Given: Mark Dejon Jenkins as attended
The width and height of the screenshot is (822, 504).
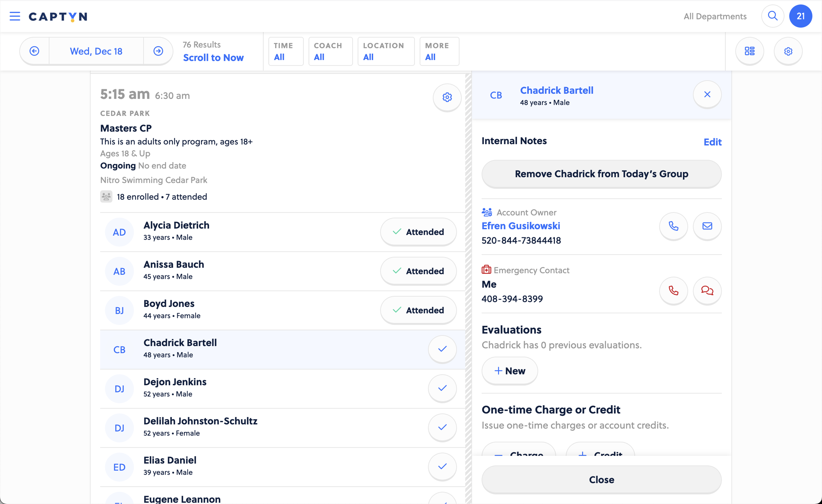Looking at the screenshot, I should coord(442,388).
